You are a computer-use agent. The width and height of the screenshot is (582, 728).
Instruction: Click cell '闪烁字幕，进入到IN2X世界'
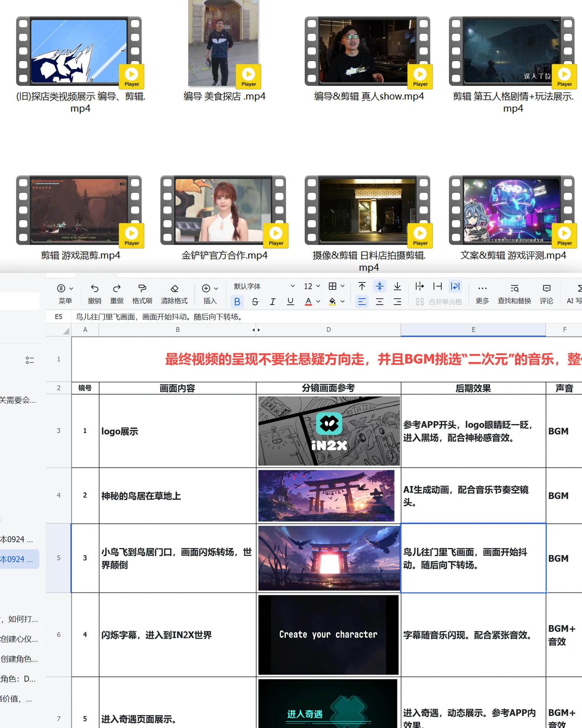(x=177, y=635)
